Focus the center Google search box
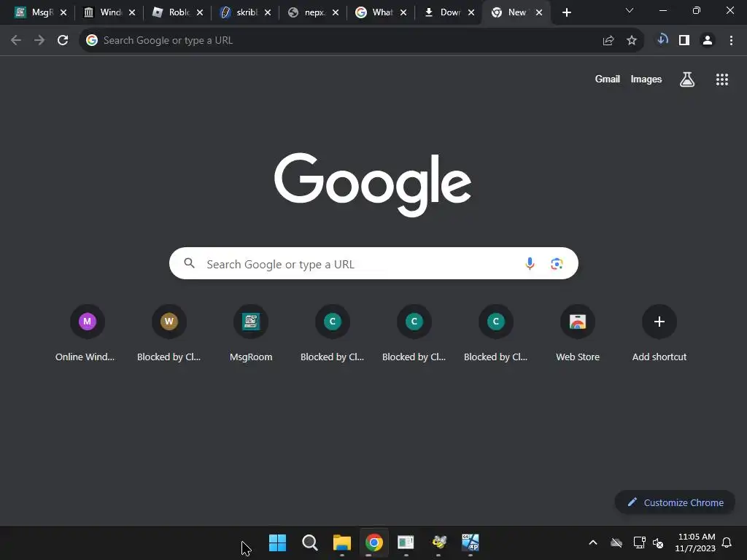This screenshot has height=560, width=747. coord(373,263)
